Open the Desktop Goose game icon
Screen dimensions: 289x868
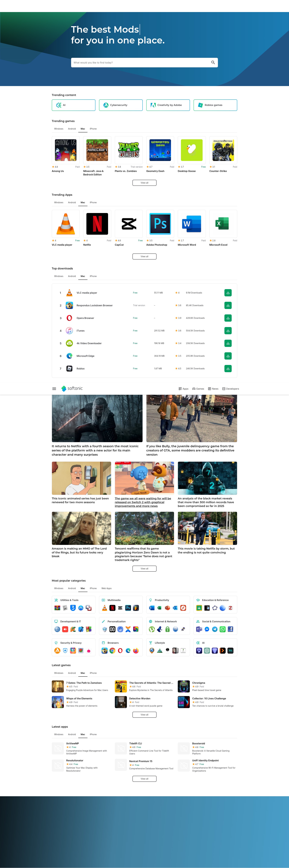point(192,150)
